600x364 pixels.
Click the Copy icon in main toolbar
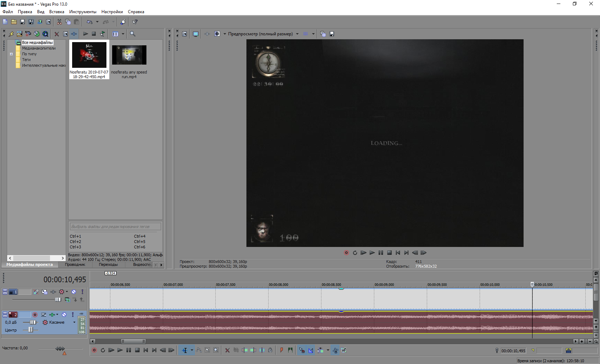68,22
